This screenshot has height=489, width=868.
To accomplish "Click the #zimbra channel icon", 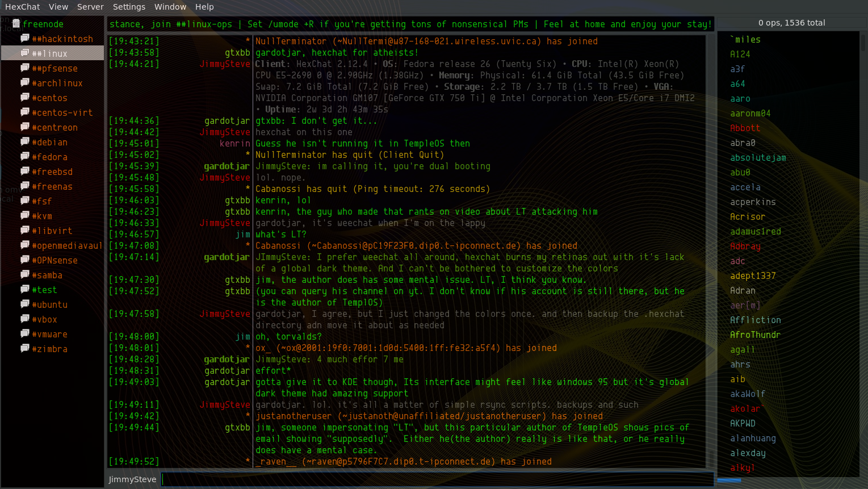I will (25, 348).
